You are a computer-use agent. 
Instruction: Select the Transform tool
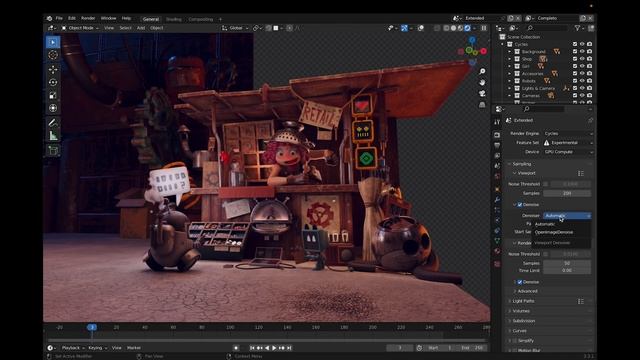click(x=53, y=108)
